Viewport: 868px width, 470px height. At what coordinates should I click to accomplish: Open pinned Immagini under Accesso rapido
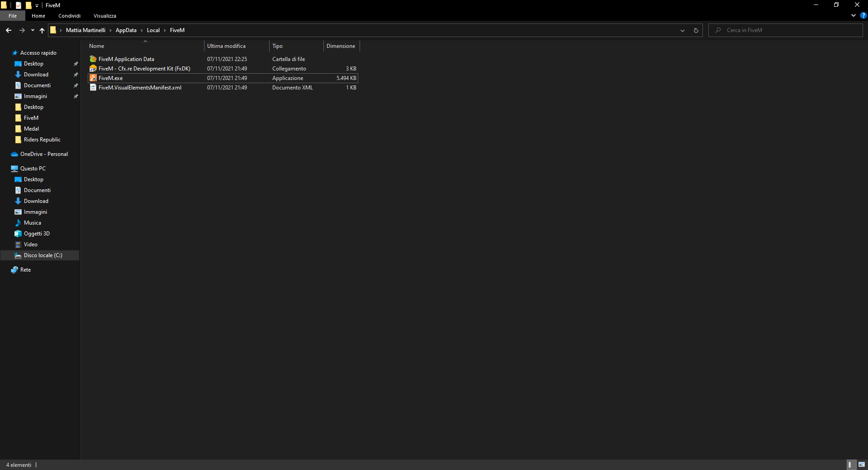point(35,96)
